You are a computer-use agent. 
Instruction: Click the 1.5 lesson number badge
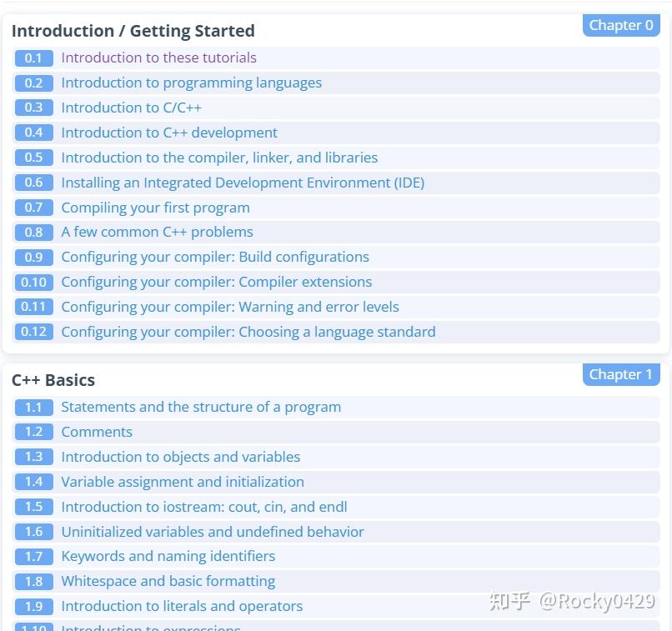[x=33, y=507]
